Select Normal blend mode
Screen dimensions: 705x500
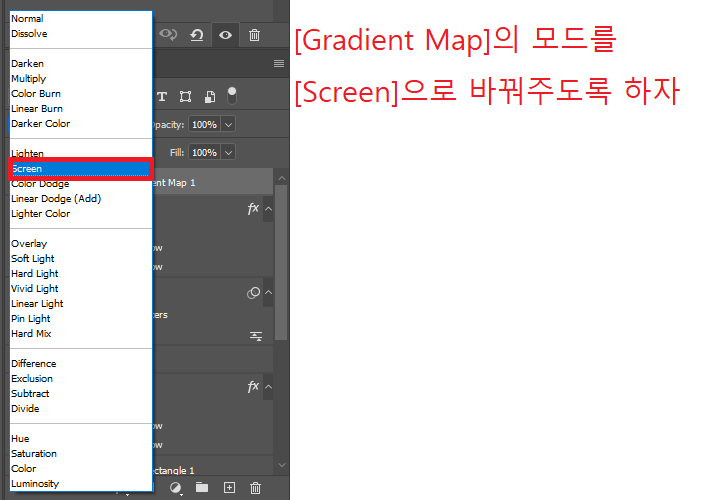81,18
